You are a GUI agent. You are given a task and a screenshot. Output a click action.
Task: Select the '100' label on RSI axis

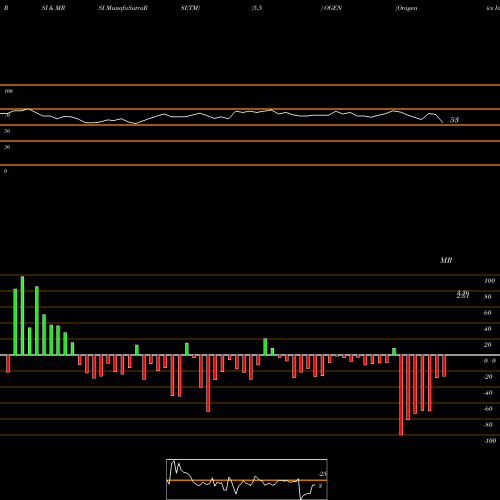pyautogui.click(x=8, y=91)
